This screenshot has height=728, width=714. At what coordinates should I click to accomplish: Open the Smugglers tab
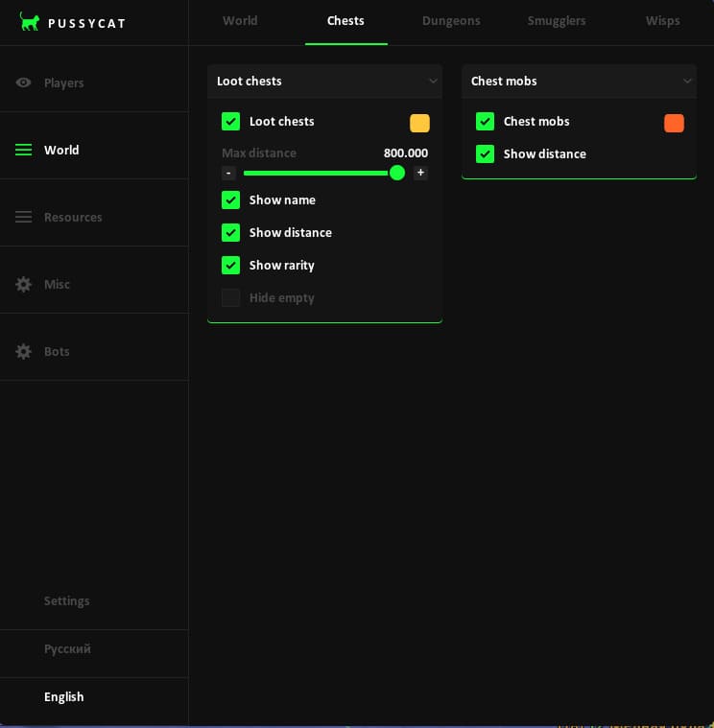(557, 21)
